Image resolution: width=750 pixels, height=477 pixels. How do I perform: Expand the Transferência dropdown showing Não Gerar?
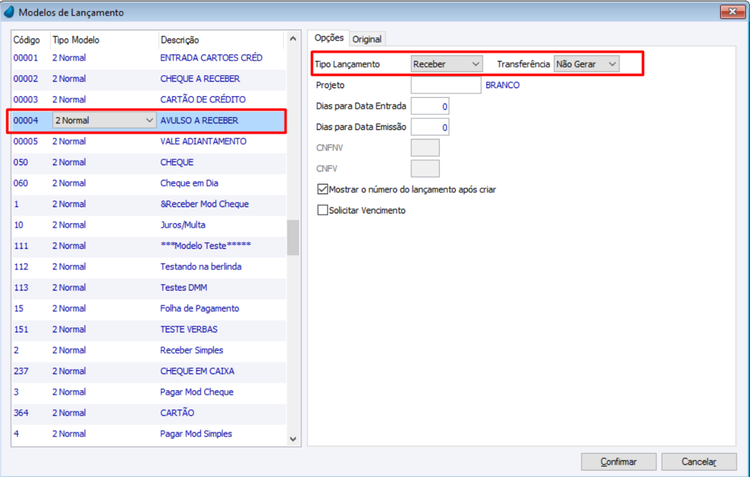pyautogui.click(x=586, y=64)
